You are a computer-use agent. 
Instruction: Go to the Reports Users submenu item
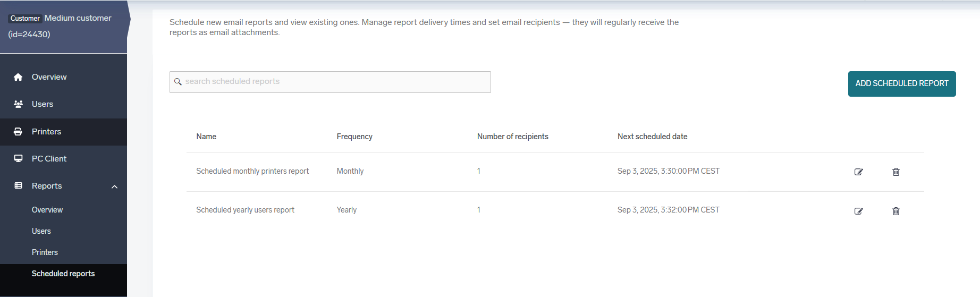(41, 231)
